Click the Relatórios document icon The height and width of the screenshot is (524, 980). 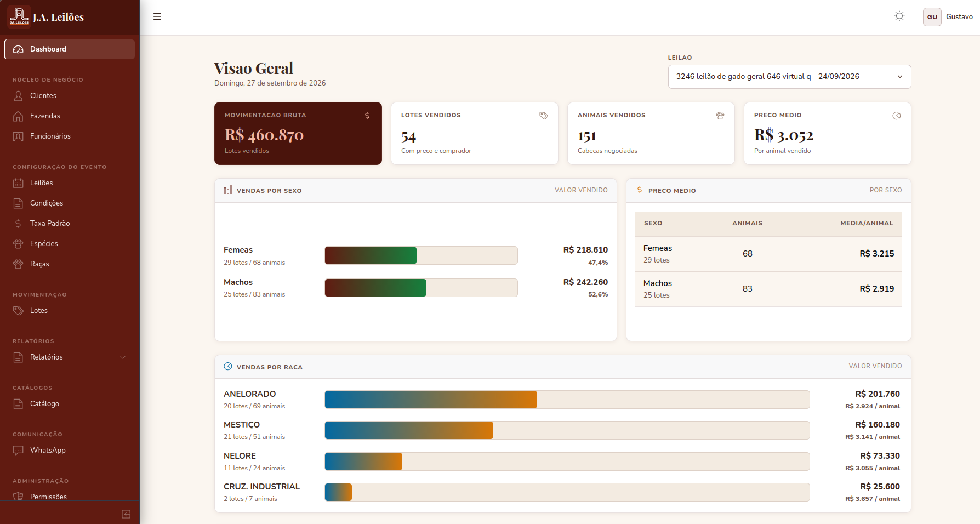pyautogui.click(x=18, y=357)
